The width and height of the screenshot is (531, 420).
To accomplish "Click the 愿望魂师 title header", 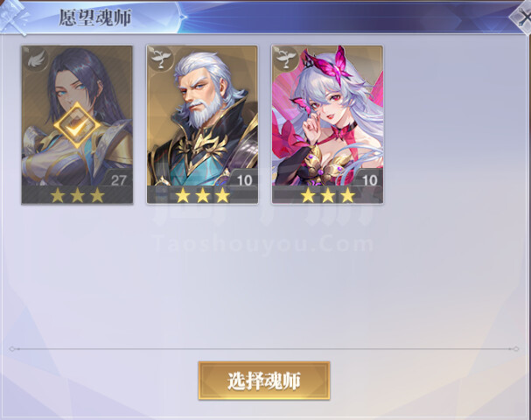I will coord(95,17).
